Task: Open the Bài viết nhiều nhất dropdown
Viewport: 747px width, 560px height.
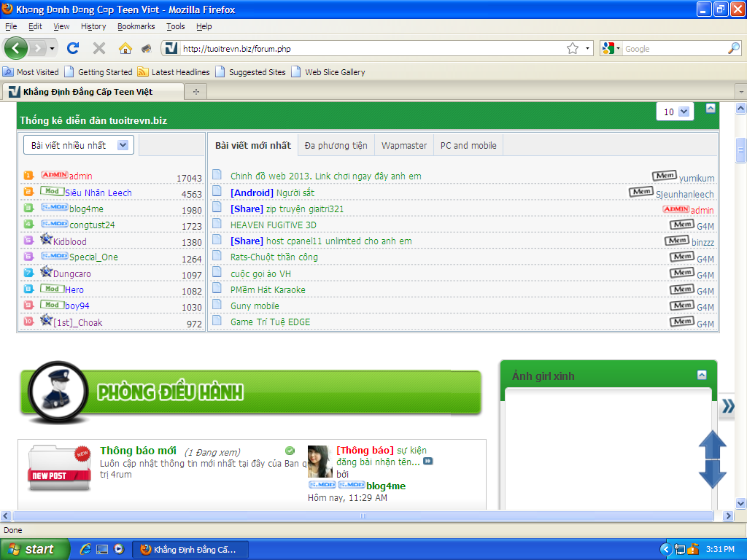Action: coord(79,145)
